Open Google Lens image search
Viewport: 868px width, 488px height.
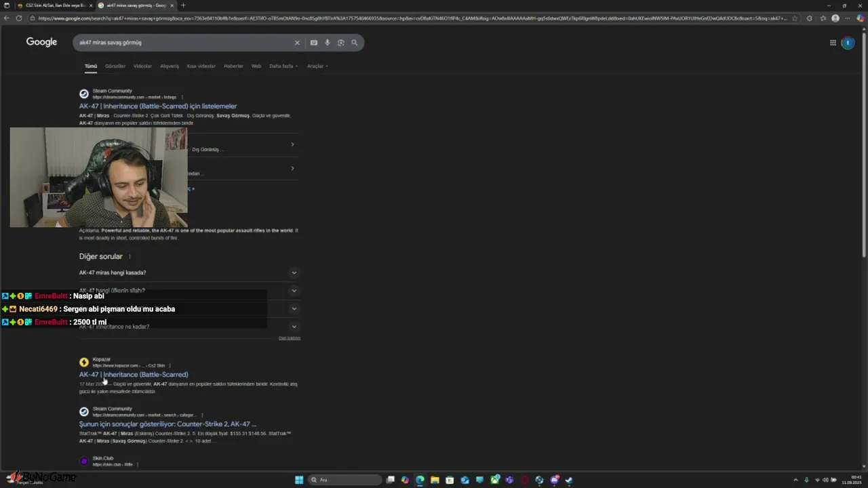(x=340, y=43)
